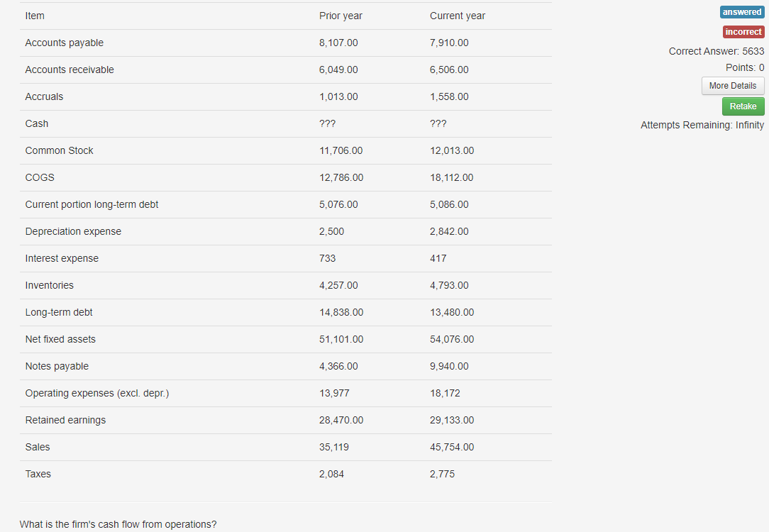Click the cash flow from operations question text
769x532 pixels.
tap(118, 524)
